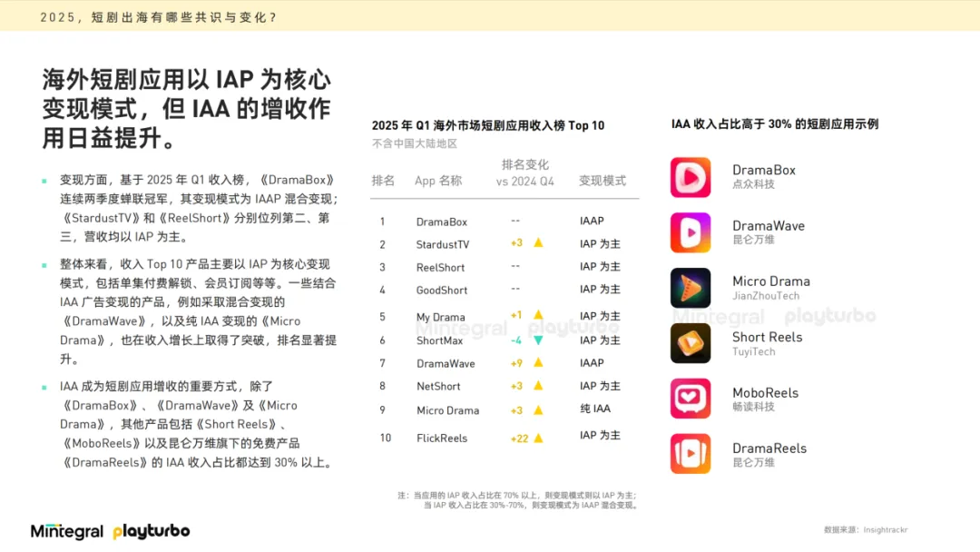Click the Micro Drama app icon
Image resolution: width=980 pixels, height=552 pixels.
point(690,288)
